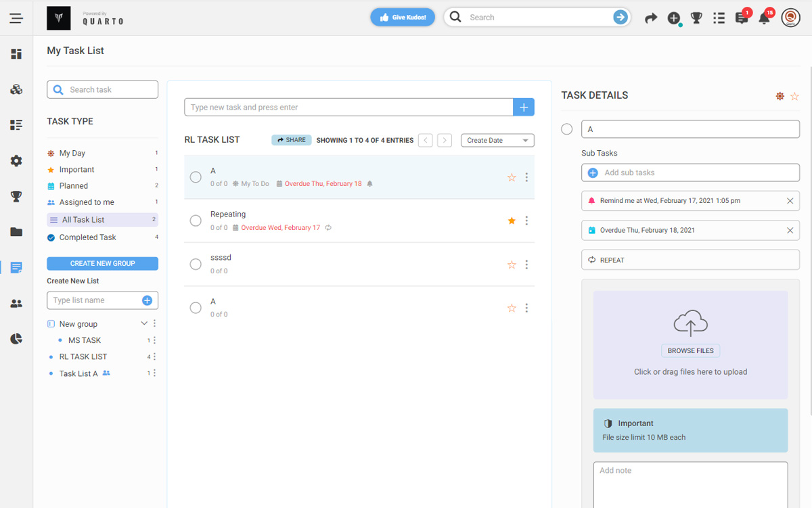
Task: Open the people icon in left sidebar
Action: [16, 304]
